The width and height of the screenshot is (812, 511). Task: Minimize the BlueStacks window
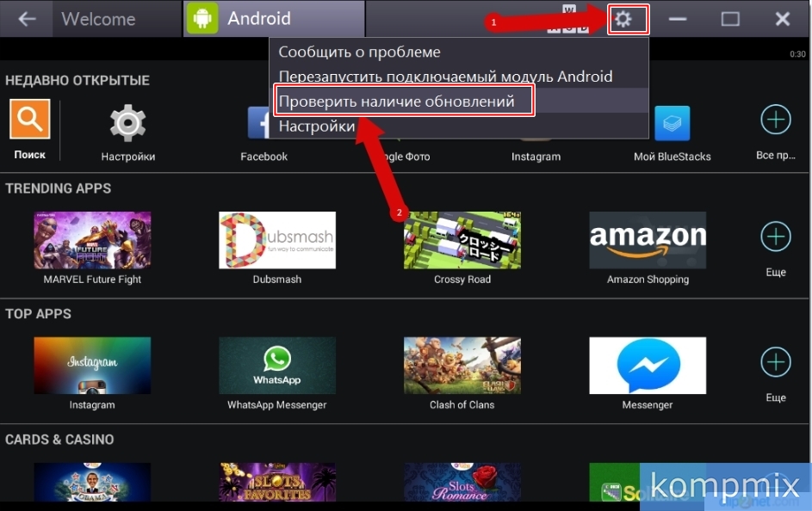tap(678, 19)
